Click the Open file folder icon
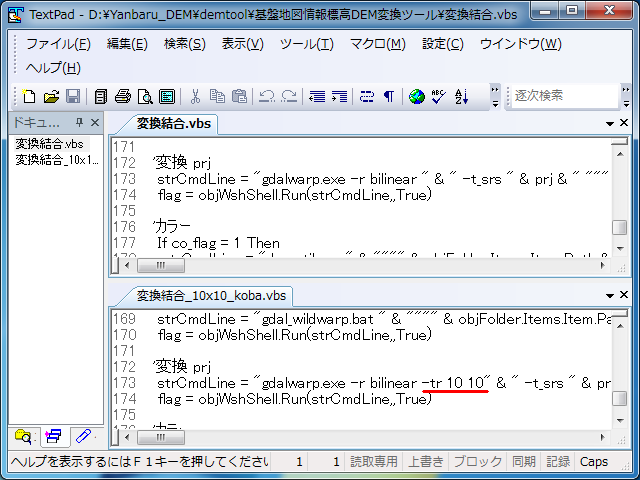The height and width of the screenshot is (480, 640). 50,96
